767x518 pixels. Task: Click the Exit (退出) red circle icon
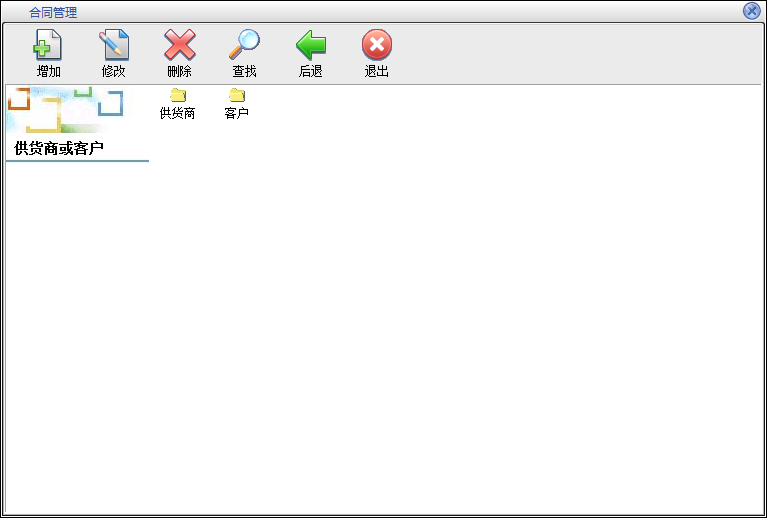coord(376,45)
